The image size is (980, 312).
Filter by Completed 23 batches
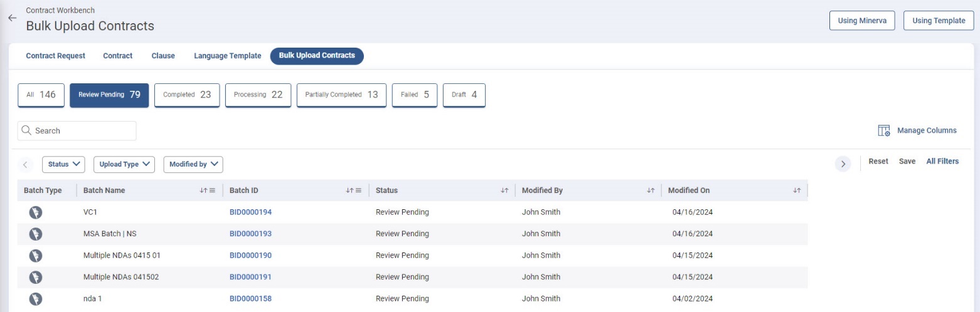[x=187, y=95]
